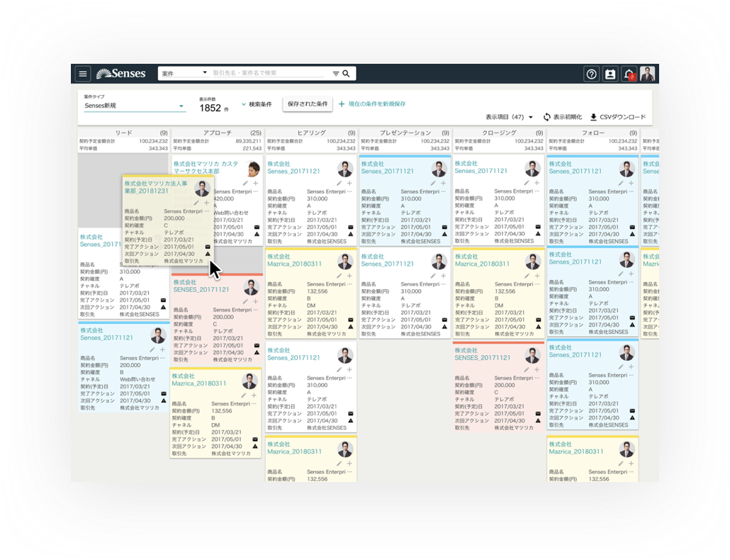Viewport: 730px width, 560px height.
Task: Click the 現在の条件を新規保存 link
Action: [x=372, y=103]
